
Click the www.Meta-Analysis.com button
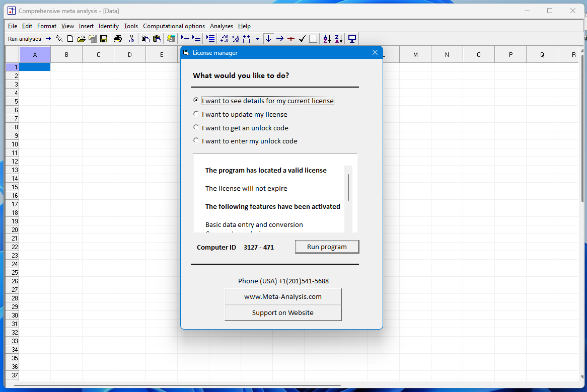click(x=282, y=296)
